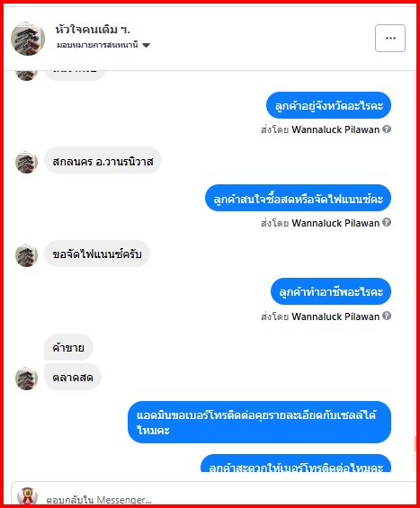Screen dimensions: 420x508
Task: Click avatar beside ขอจัดไฟแนนซ์ครับ message
Action: pyautogui.click(x=27, y=255)
